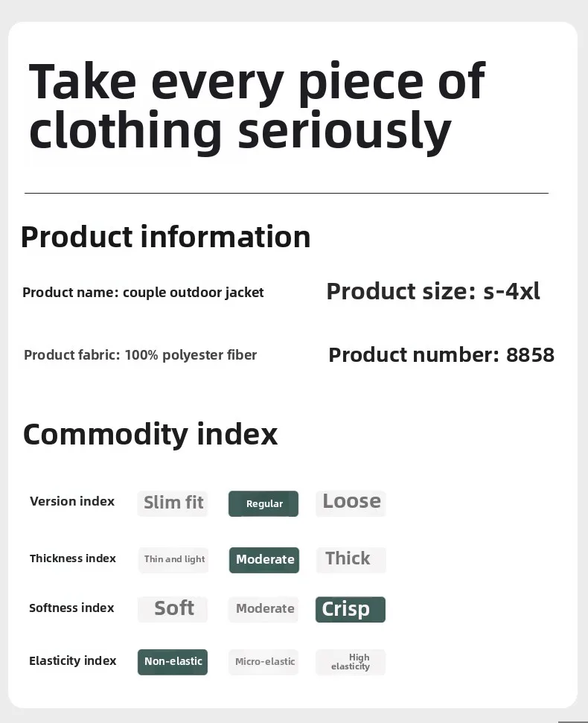The image size is (588, 723).
Task: Click the Take every piece headline
Action: 257,106
